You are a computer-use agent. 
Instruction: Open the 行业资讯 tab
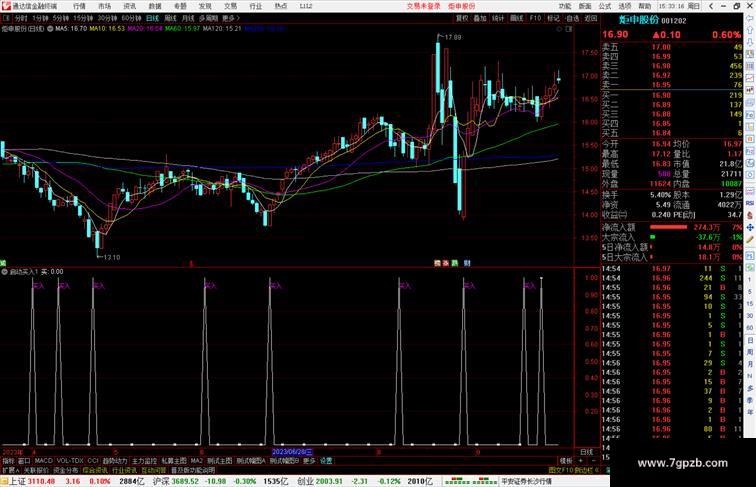click(124, 470)
